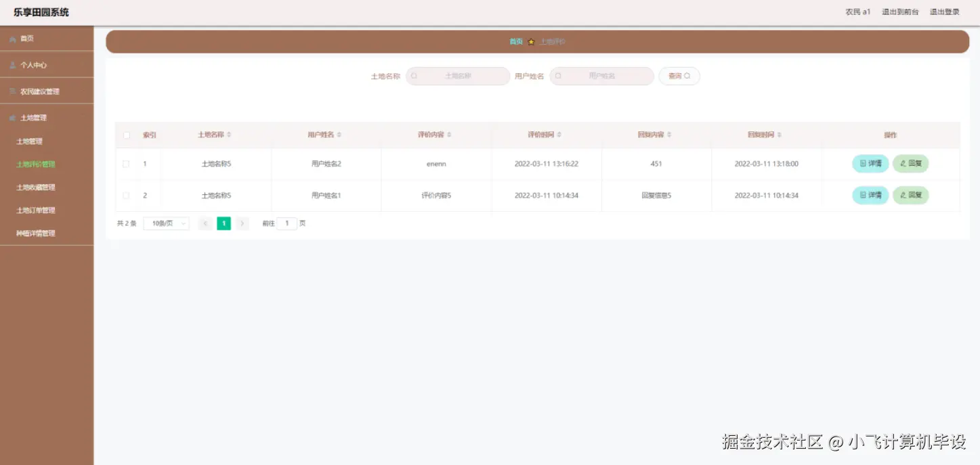Focus the 用户姓名 search field

(601, 76)
